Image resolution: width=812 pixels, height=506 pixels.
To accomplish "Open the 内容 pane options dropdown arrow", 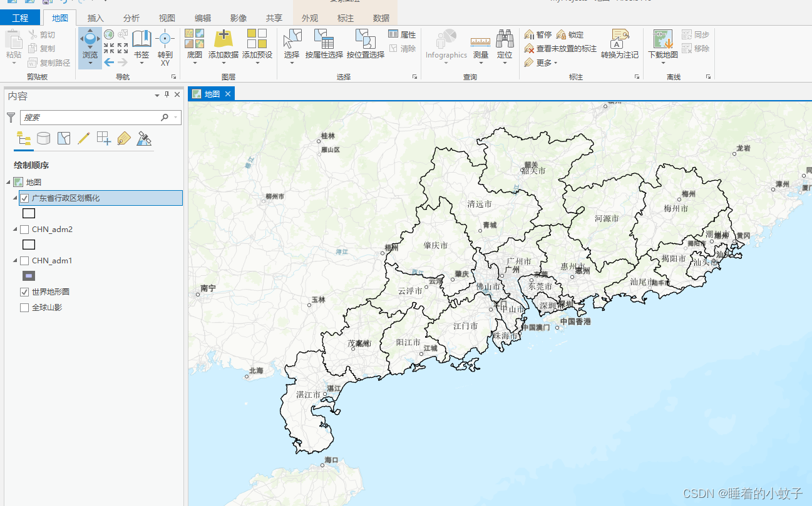I will (157, 95).
